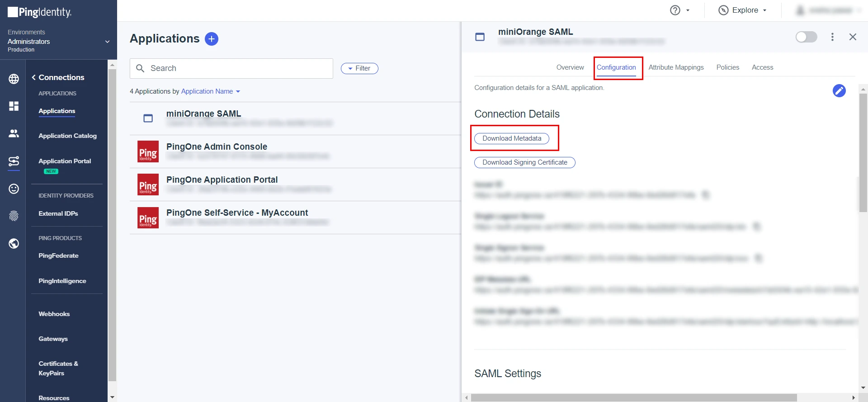868x402 pixels.
Task: Click the help question mark icon
Action: 675,10
